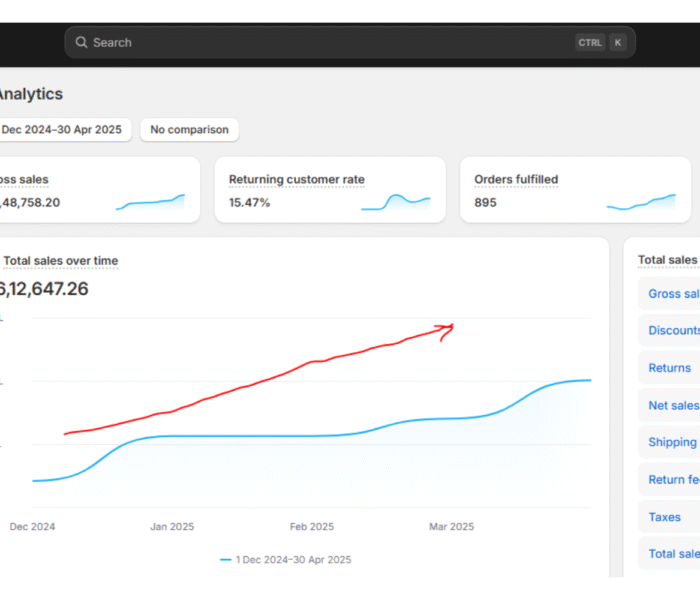Click the CTRL shortcut key badge
700x600 pixels.
point(590,43)
